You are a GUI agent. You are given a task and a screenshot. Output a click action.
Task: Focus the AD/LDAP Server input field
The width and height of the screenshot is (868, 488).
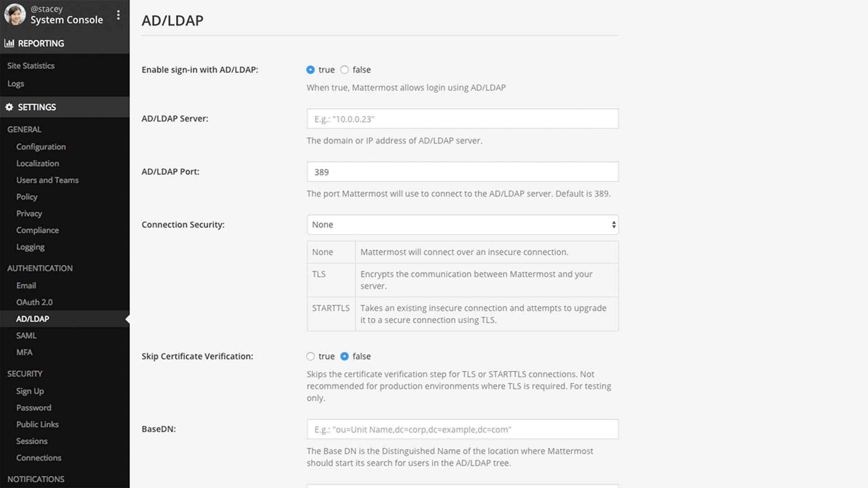[462, 119]
